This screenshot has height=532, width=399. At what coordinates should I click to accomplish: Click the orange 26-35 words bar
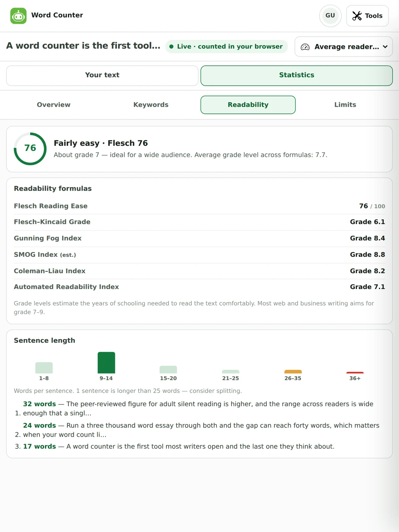(293, 372)
